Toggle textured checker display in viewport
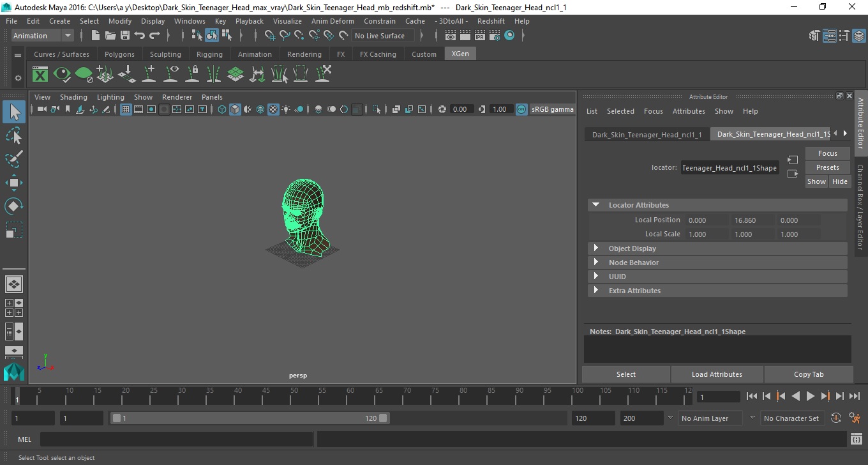 [273, 109]
